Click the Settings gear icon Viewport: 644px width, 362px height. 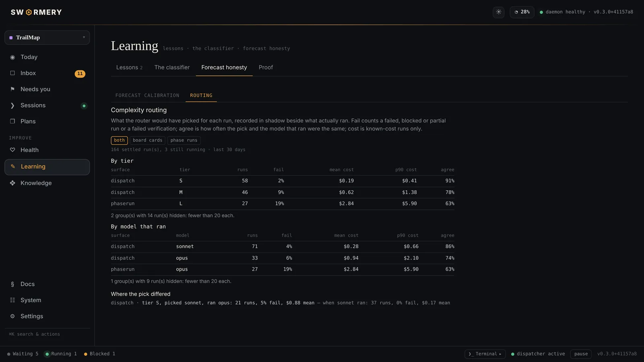coord(12,316)
